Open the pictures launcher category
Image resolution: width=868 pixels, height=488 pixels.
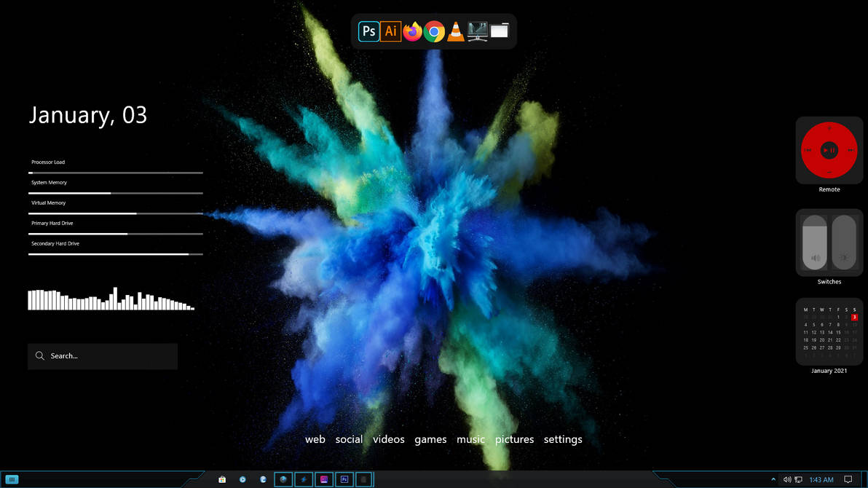click(514, 439)
